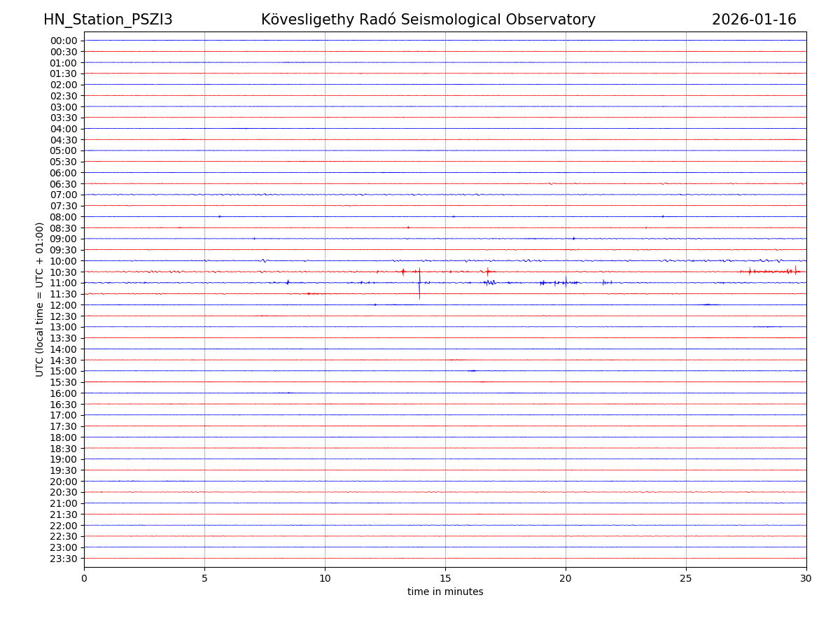Viewport: 840px width, 630px height.
Task: Click the UTC local time y-axis label
Action: [x=40, y=299]
